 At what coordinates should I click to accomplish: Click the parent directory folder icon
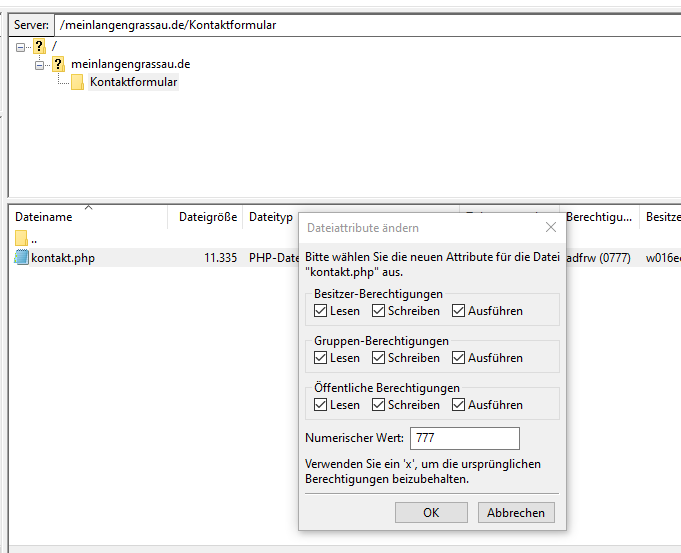pos(21,238)
